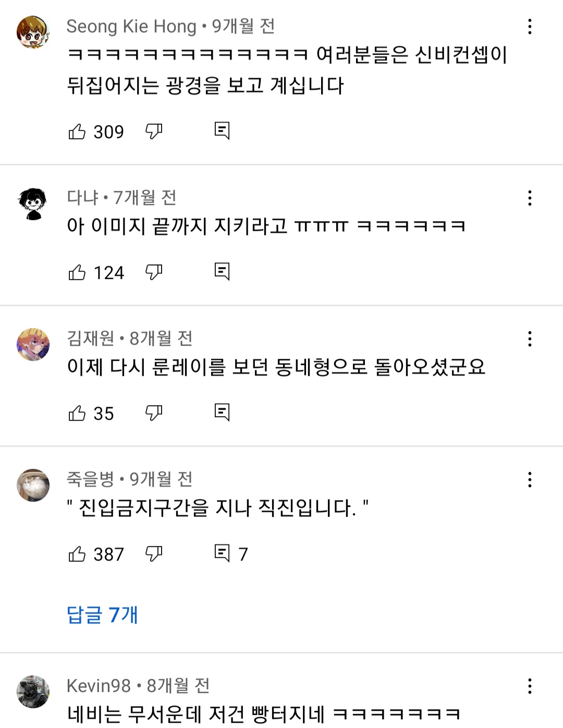The height and width of the screenshot is (728, 563).
Task: Open Seong Kie Hong's profile avatar
Action: click(x=33, y=32)
